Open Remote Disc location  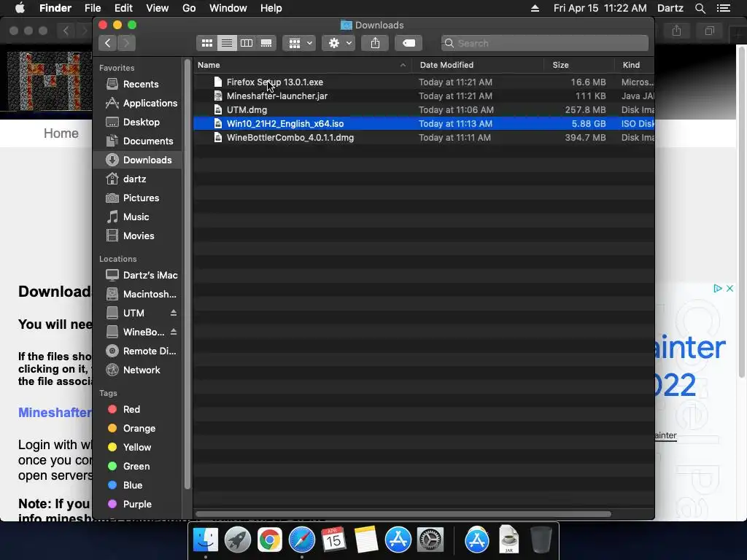point(137,351)
